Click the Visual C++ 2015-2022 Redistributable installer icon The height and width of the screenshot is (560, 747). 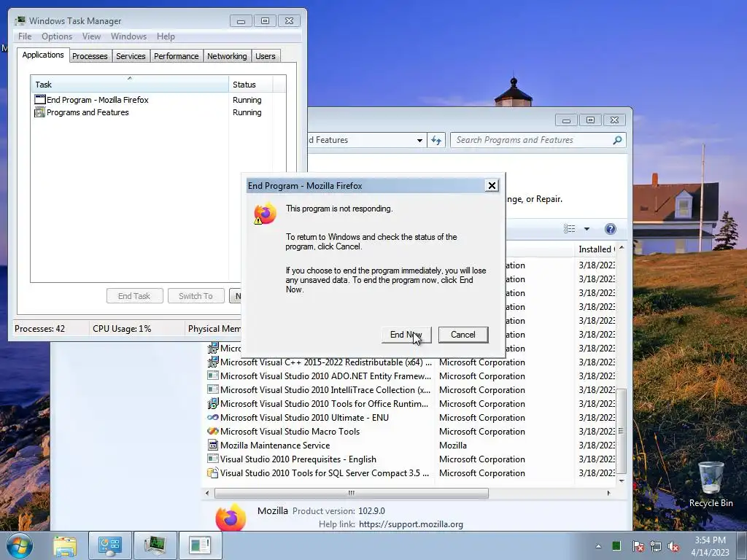point(213,362)
